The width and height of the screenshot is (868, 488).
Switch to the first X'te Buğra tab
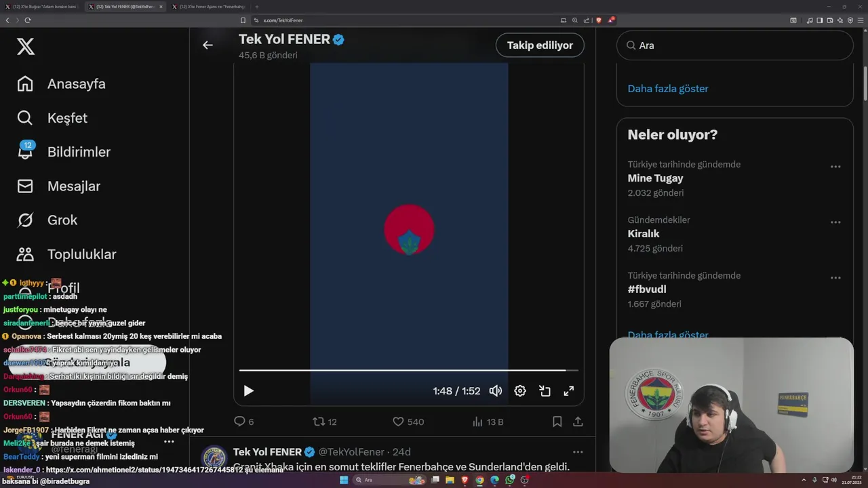point(41,7)
